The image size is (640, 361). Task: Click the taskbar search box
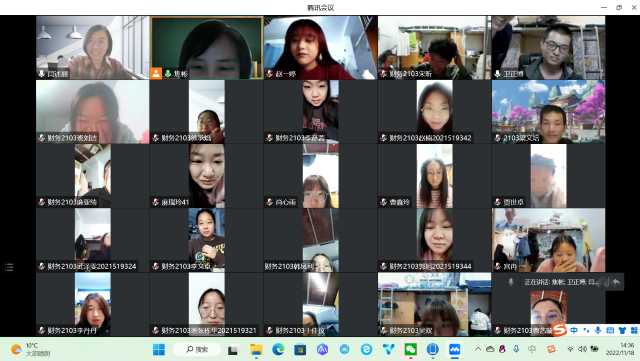pyautogui.click(x=197, y=349)
